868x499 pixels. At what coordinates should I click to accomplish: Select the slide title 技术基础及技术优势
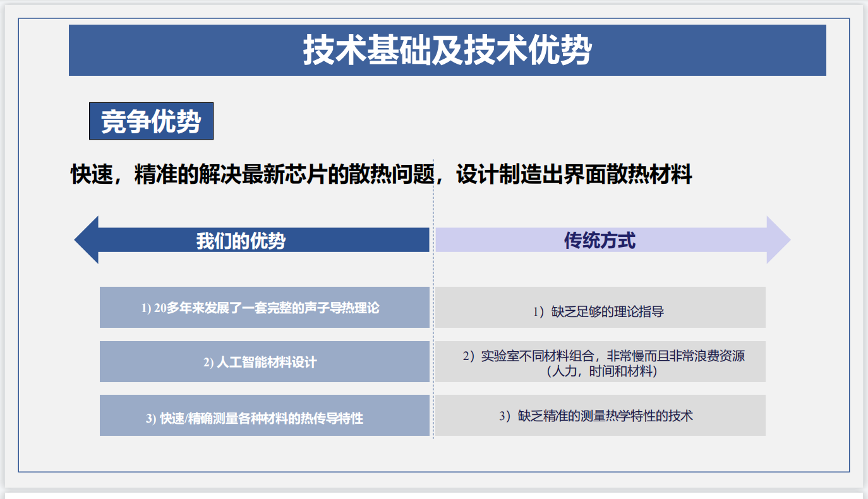[x=447, y=51]
